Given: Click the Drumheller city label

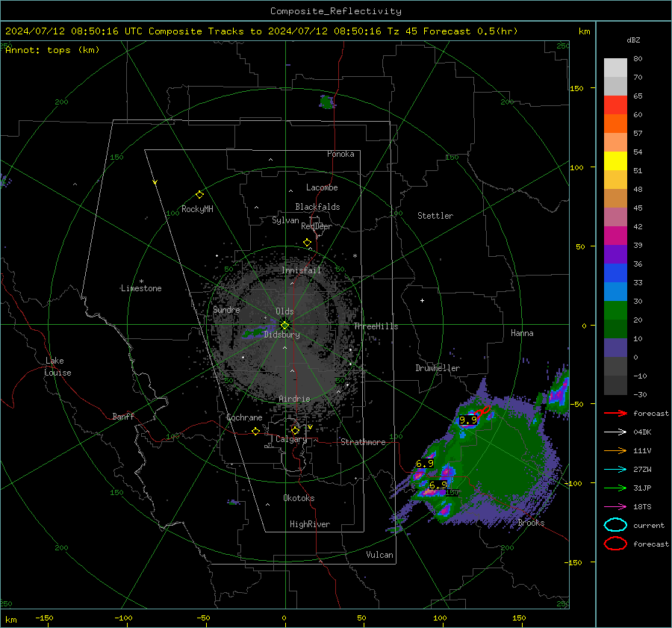Looking at the screenshot, I should [x=438, y=368].
